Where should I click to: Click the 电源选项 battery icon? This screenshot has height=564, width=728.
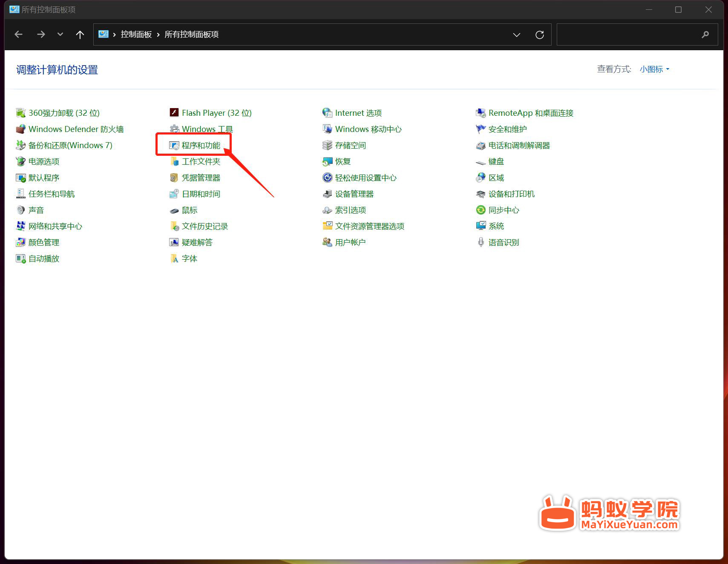(x=20, y=161)
